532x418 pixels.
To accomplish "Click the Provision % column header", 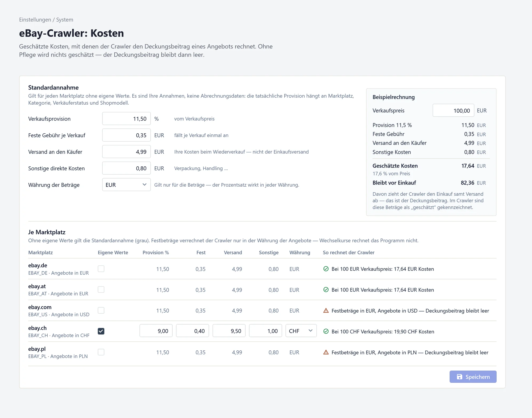I will click(x=156, y=252).
